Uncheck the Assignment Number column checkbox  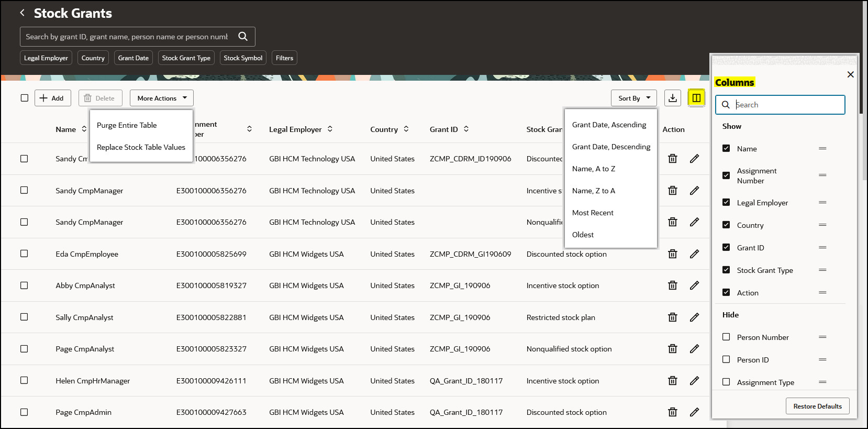(x=726, y=175)
